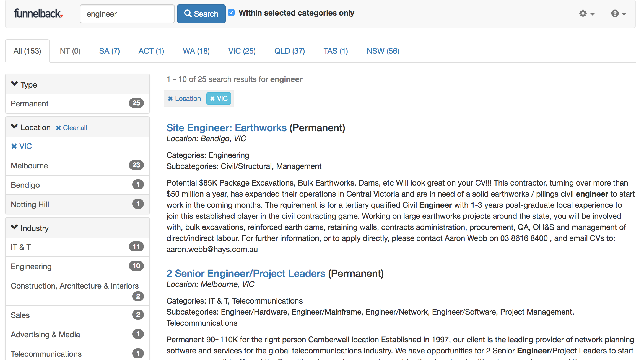This screenshot has height=360, width=644.
Task: Remove the VIC filter chip
Action: tap(219, 99)
